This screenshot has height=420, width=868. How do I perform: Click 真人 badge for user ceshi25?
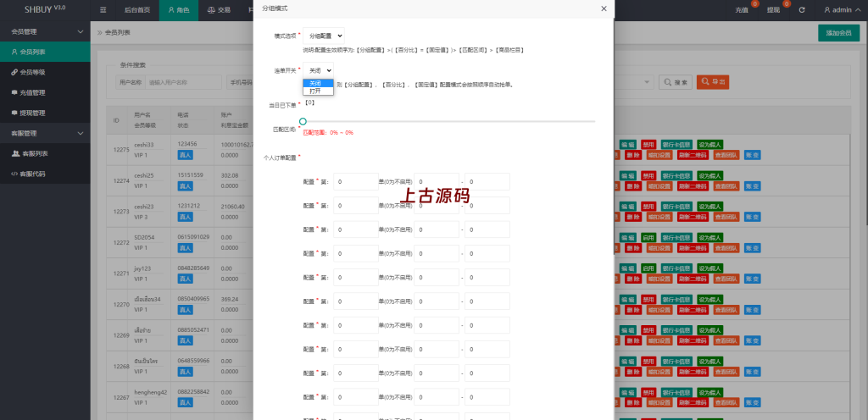(185, 186)
